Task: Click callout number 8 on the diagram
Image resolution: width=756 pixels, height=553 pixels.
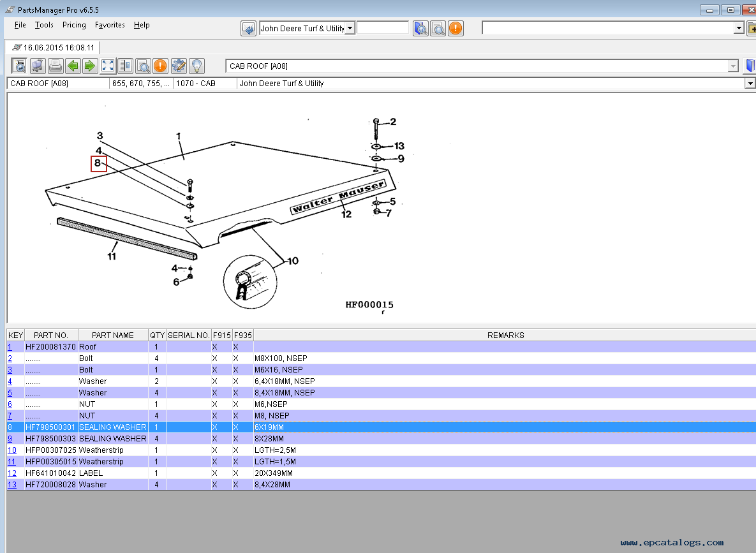Action: tap(98, 163)
